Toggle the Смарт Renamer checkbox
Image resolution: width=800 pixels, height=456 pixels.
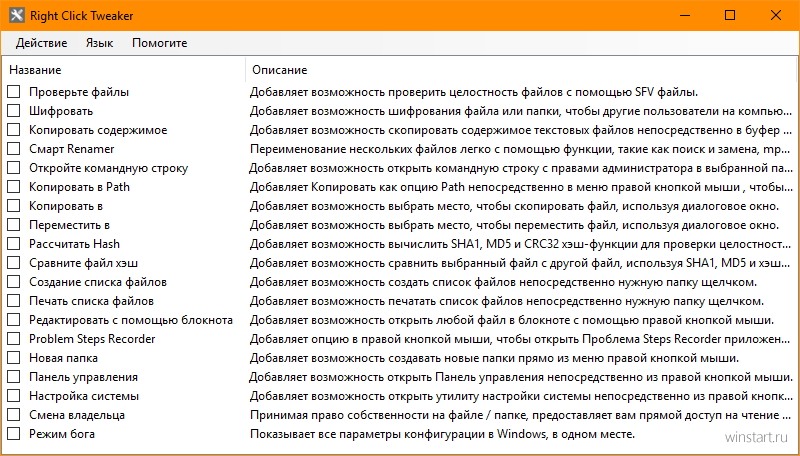pyautogui.click(x=14, y=149)
